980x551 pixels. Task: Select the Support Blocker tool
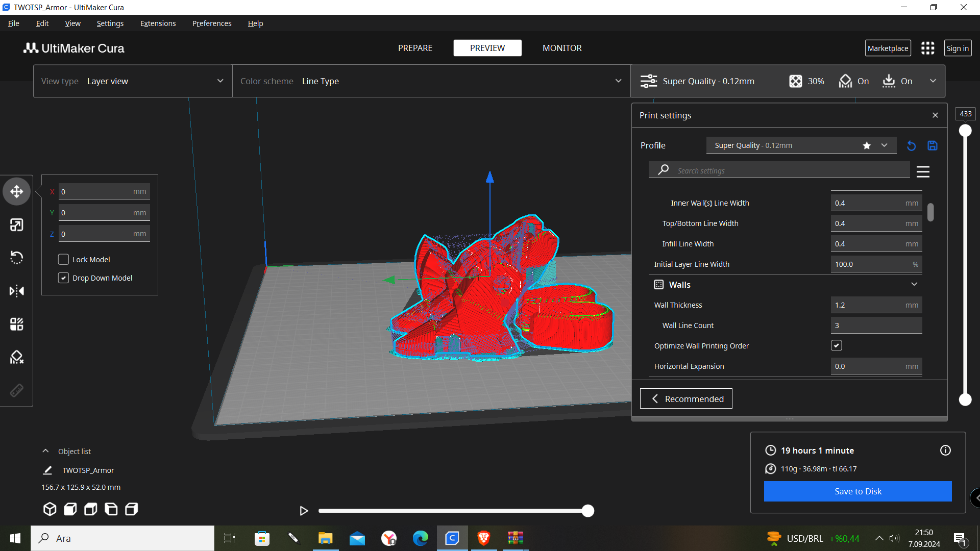pyautogui.click(x=16, y=357)
